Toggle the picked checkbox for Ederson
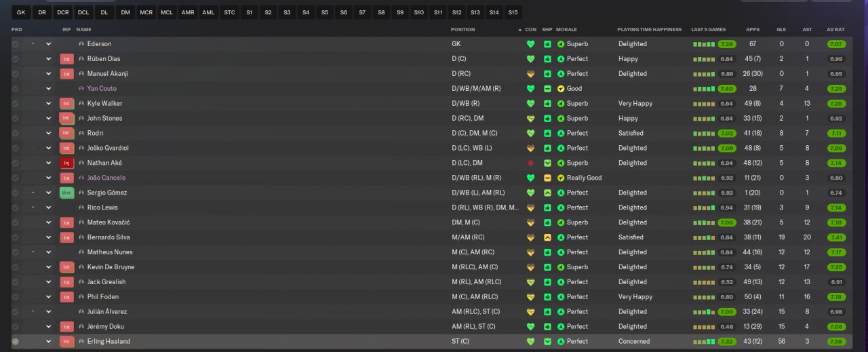This screenshot has width=868, height=352. pyautogui.click(x=16, y=44)
